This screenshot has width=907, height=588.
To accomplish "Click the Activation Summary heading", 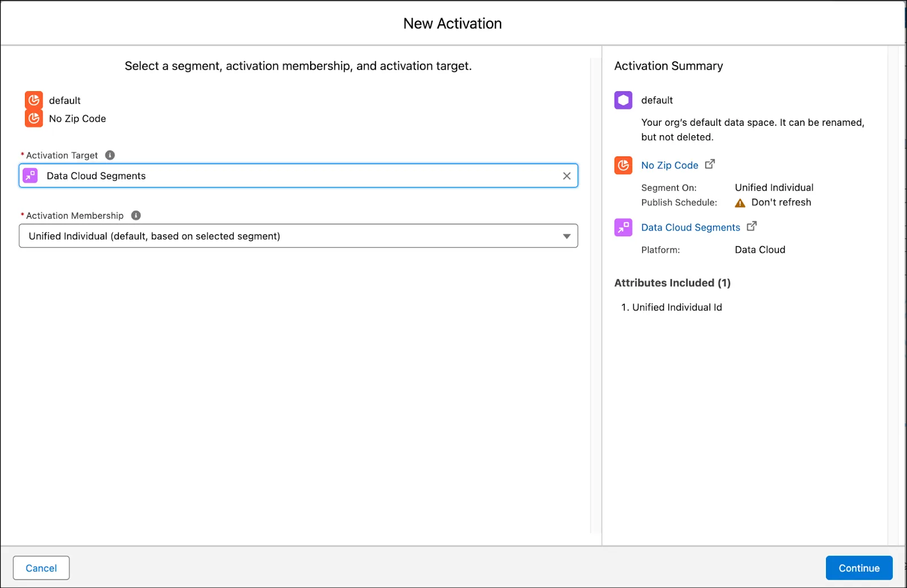I will pyautogui.click(x=669, y=66).
